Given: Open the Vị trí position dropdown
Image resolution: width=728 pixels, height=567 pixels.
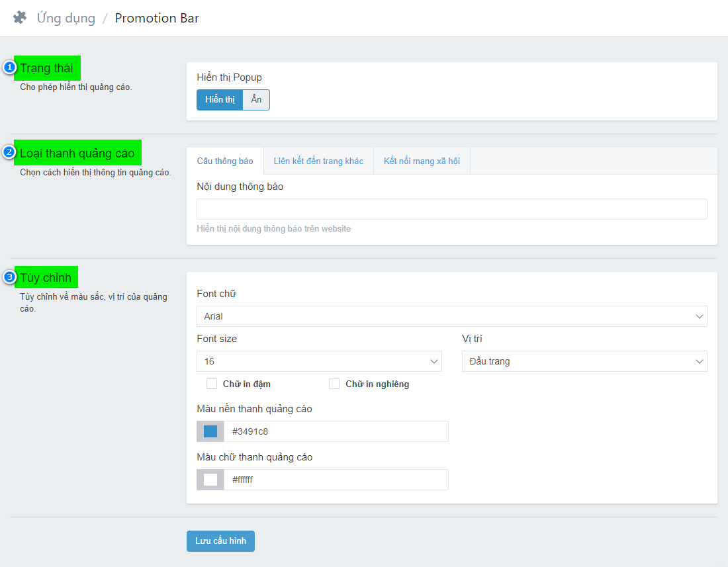Looking at the screenshot, I should pyautogui.click(x=584, y=361).
